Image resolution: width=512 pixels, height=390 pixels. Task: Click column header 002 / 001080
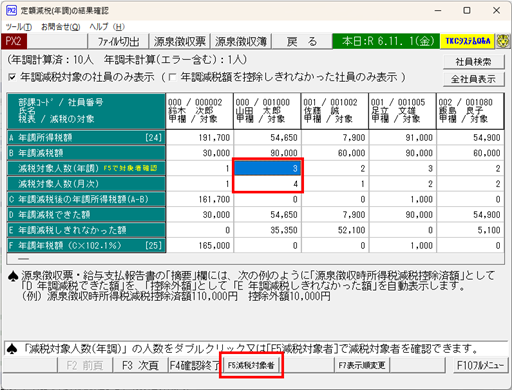[x=470, y=111]
